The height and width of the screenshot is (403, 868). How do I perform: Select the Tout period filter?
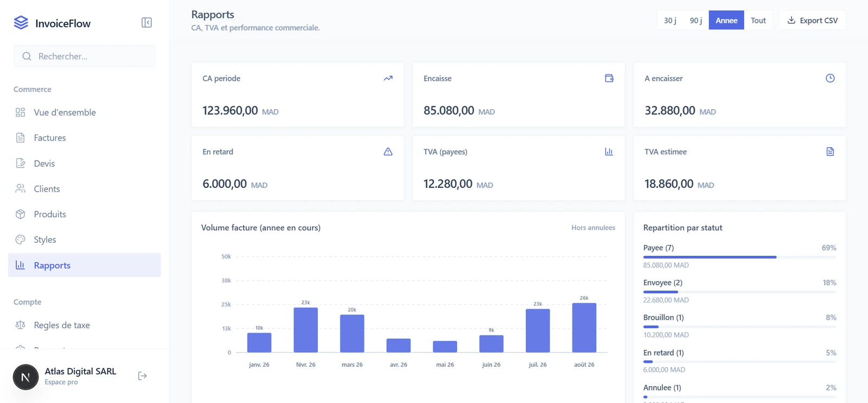(x=758, y=20)
